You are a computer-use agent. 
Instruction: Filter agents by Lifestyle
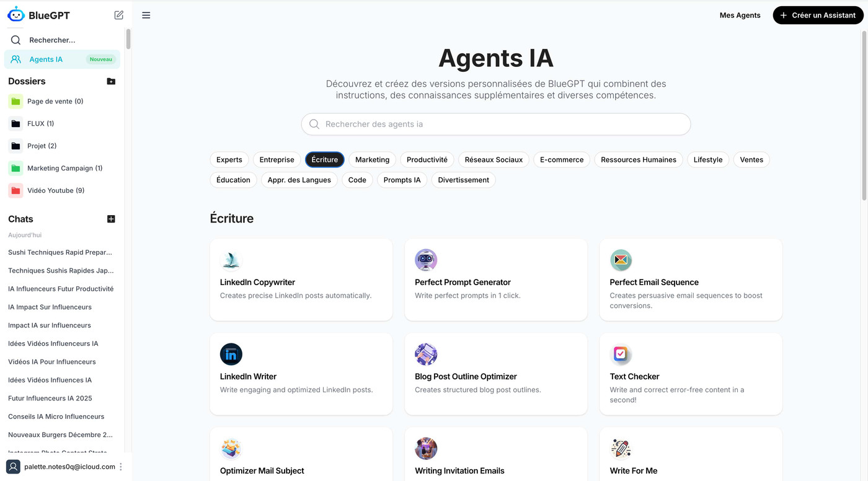click(x=708, y=159)
